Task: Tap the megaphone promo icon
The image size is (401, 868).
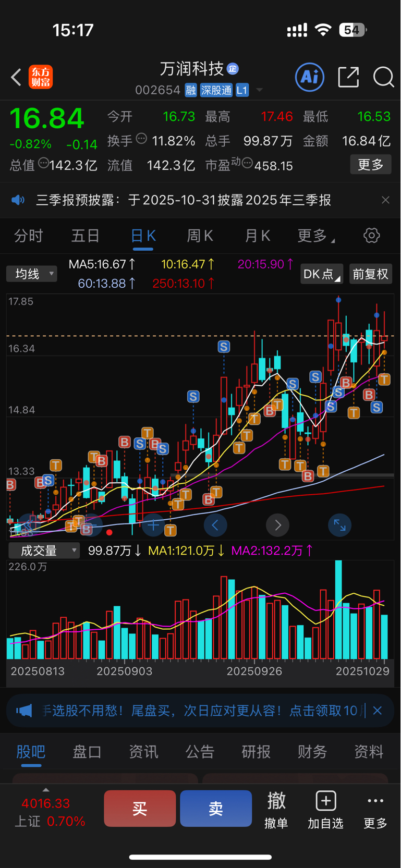Action: 24,710
